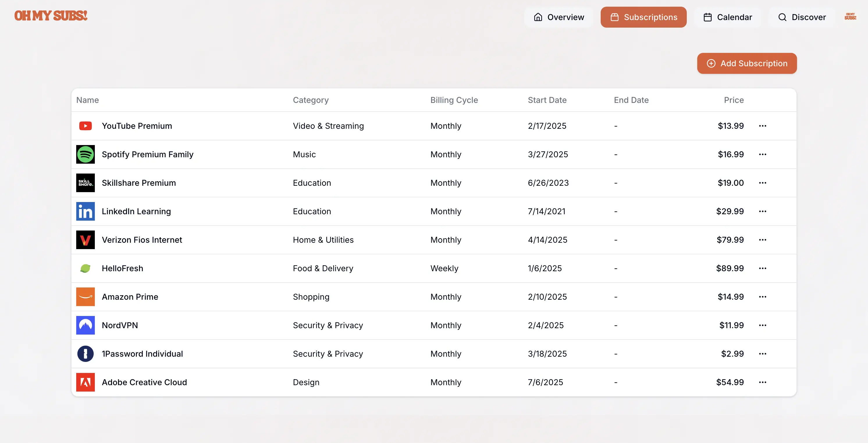
Task: Click the Home & Utilities category cell
Action: click(323, 240)
